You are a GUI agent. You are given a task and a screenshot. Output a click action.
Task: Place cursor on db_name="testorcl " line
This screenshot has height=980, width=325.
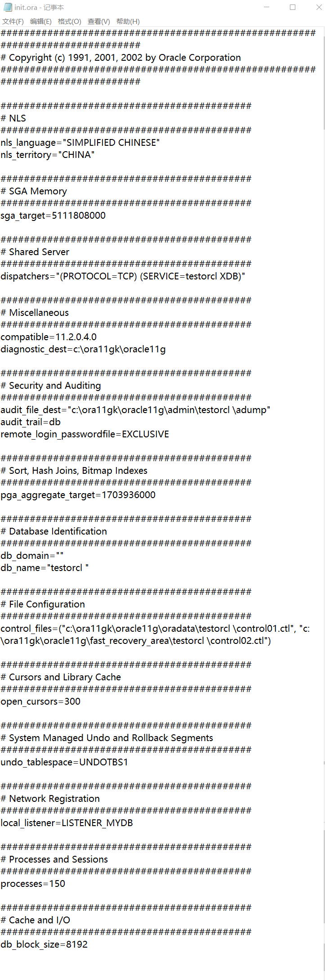tap(45, 568)
